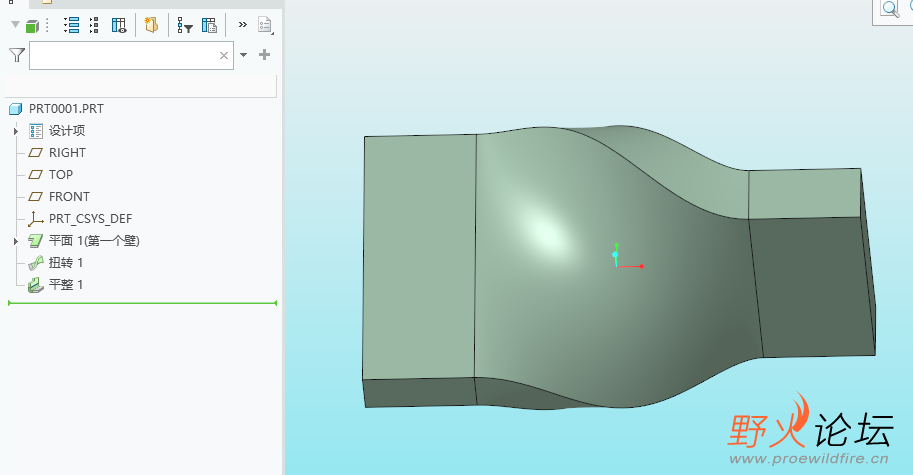Screen dimensions: 913x475
Task: Expand the toolbar overflow chevron
Action: point(242,25)
